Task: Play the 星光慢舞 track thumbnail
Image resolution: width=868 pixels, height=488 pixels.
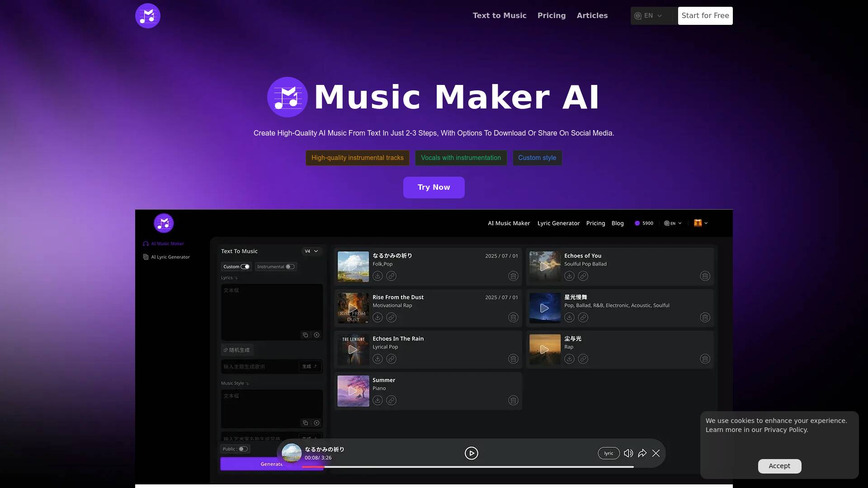Action: 545,308
